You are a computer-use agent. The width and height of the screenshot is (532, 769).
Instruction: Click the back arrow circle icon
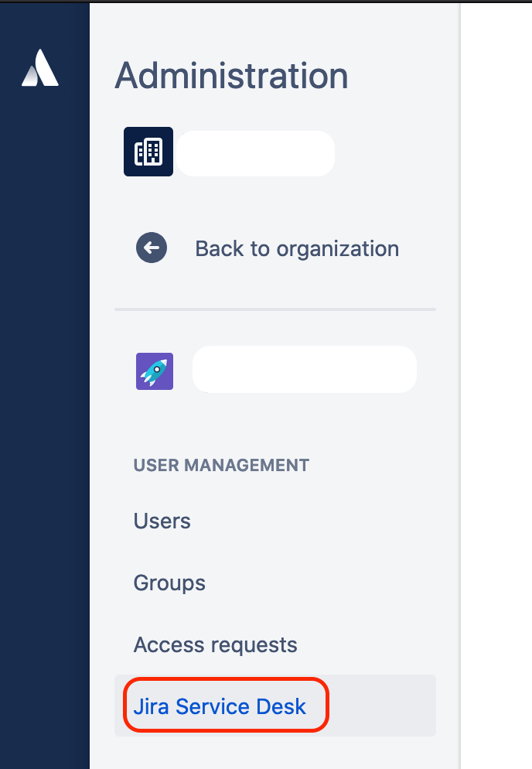(x=152, y=248)
